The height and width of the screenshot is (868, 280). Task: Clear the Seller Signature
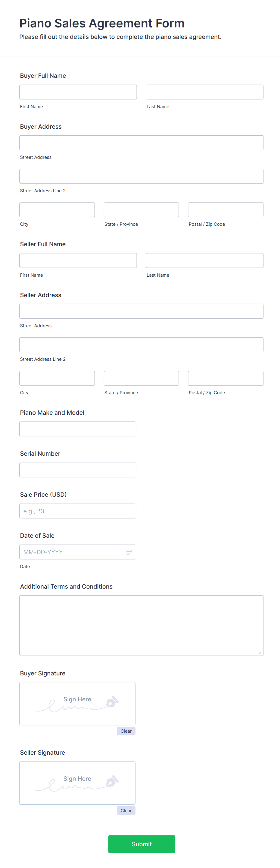(x=126, y=810)
